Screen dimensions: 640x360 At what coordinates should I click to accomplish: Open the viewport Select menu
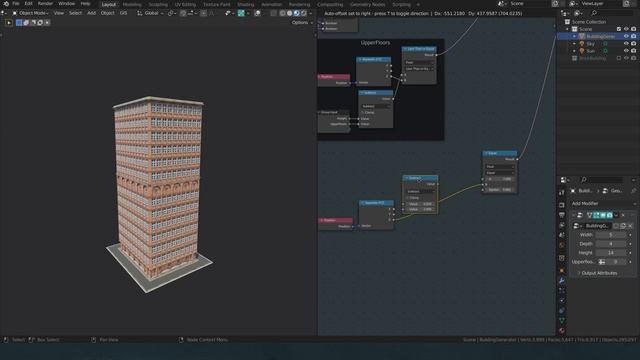point(75,13)
